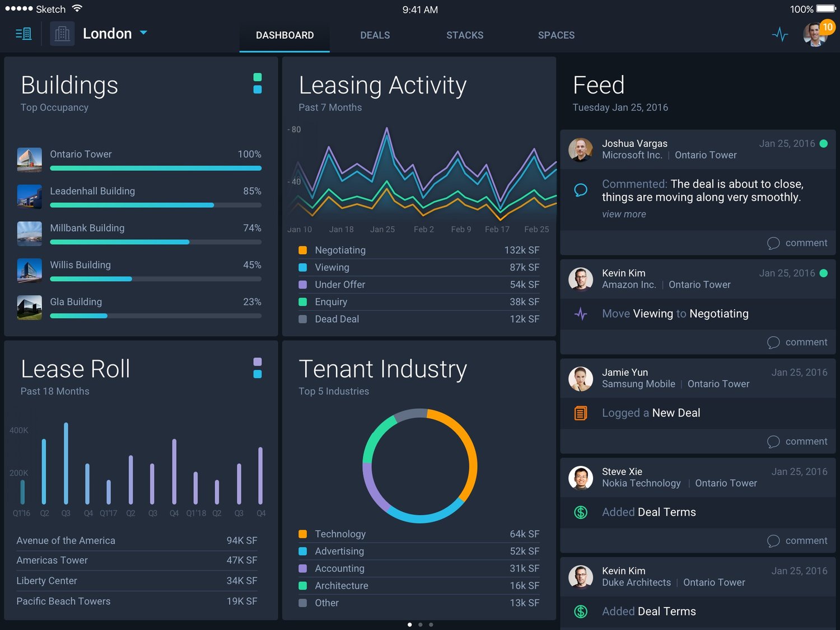Expand view more on Joshua's comment
The image size is (840, 630).
(624, 214)
